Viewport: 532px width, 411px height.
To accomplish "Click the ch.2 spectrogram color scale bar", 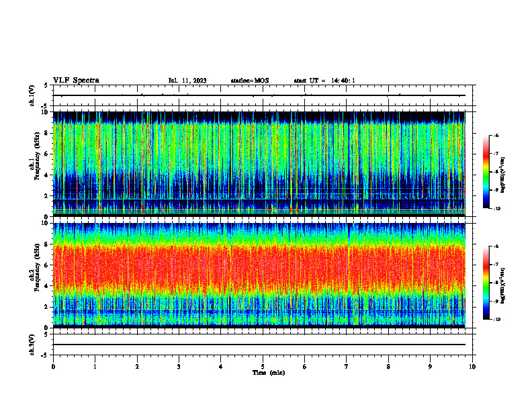I will pyautogui.click(x=486, y=283).
